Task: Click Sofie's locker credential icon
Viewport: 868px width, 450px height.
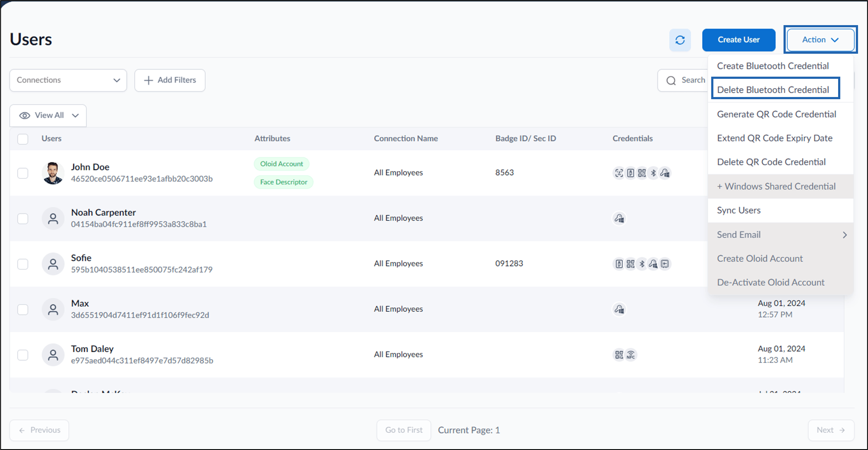Action: tap(665, 264)
